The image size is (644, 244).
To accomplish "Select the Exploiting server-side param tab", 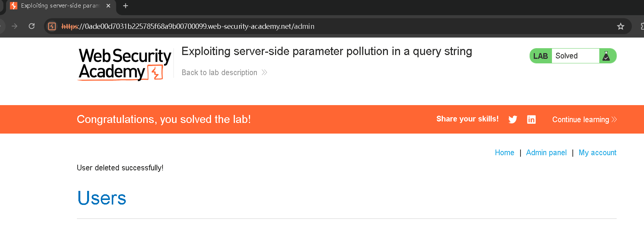I will [x=61, y=6].
